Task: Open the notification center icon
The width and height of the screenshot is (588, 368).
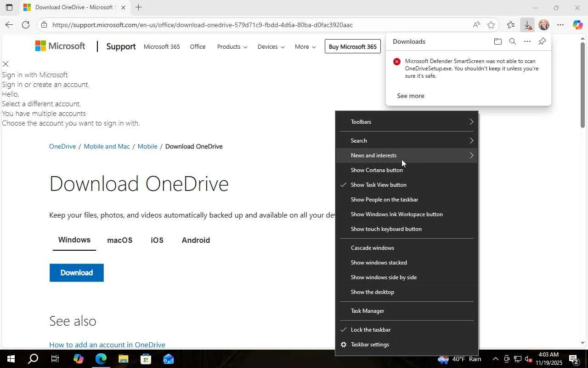Action: pyautogui.click(x=574, y=359)
